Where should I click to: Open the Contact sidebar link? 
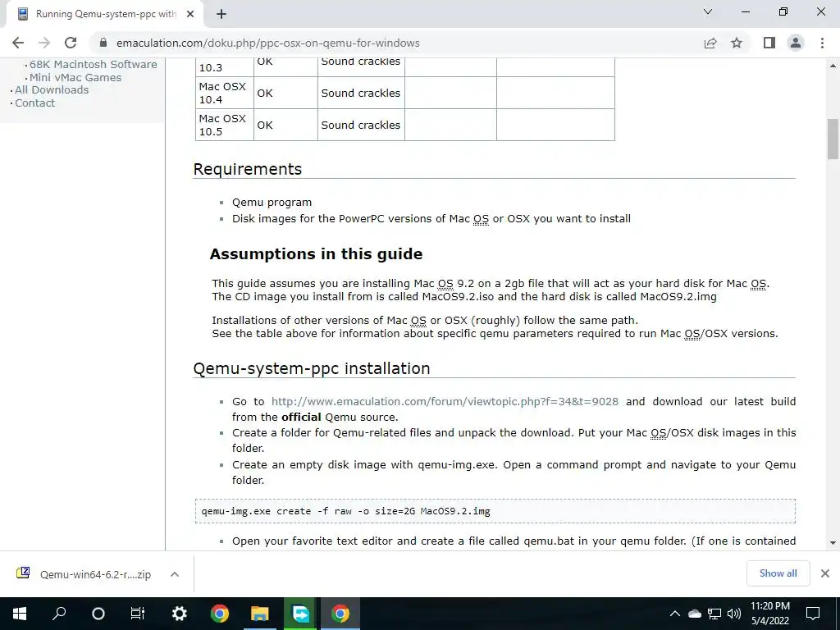click(34, 103)
